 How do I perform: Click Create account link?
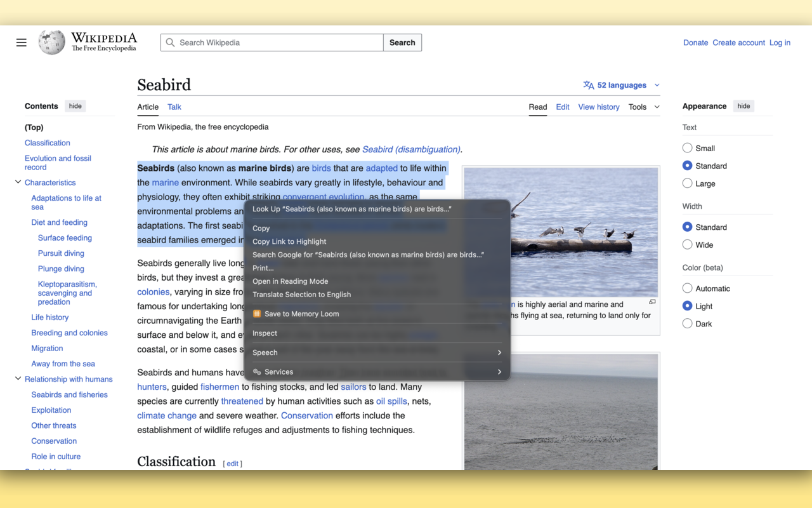click(x=738, y=43)
